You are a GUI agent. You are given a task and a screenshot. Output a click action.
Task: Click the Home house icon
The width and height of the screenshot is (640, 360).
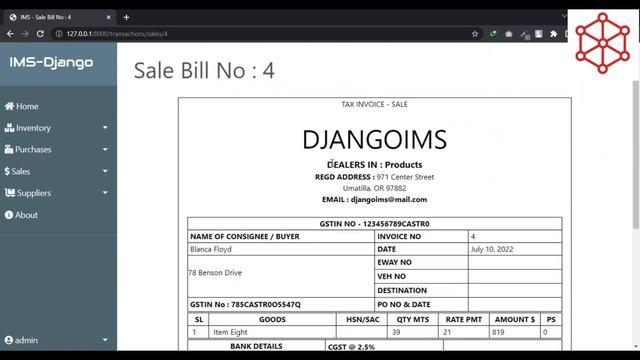9,107
